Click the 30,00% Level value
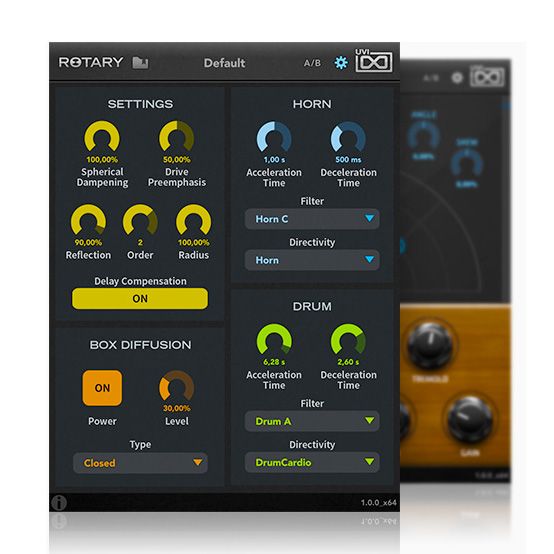 tap(177, 408)
